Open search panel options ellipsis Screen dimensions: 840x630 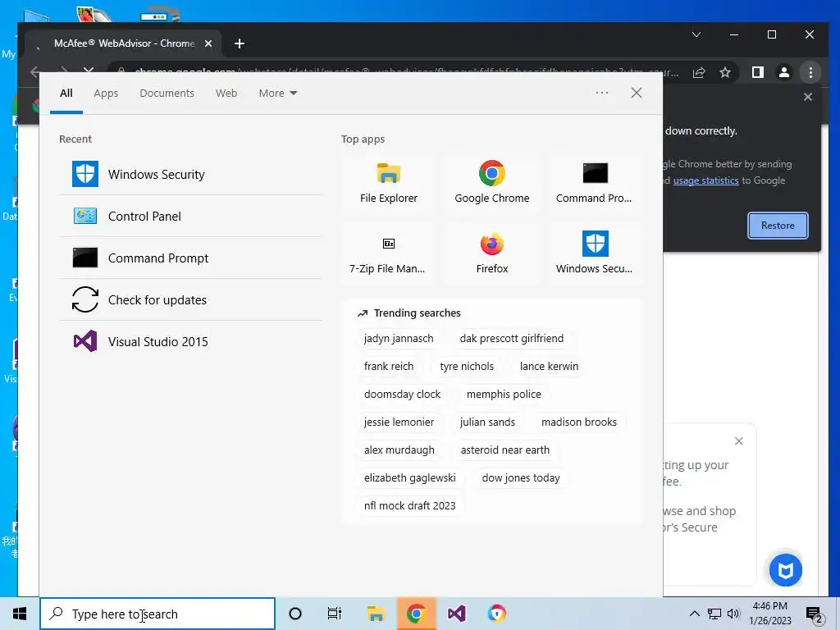[602, 93]
